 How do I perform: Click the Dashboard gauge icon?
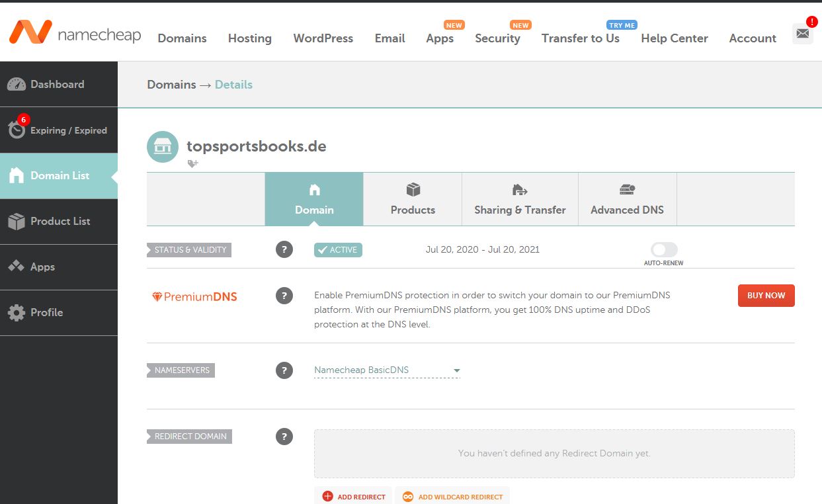pos(17,84)
